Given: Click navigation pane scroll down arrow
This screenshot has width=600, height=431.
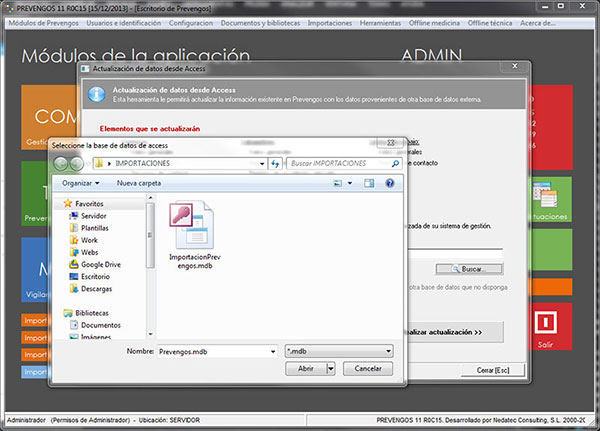Looking at the screenshot, I should point(150,334).
